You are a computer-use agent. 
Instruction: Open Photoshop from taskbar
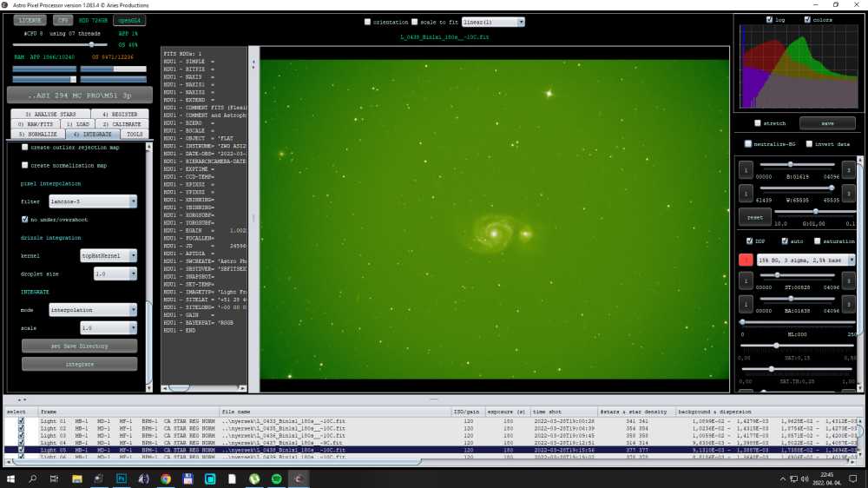coord(122,478)
